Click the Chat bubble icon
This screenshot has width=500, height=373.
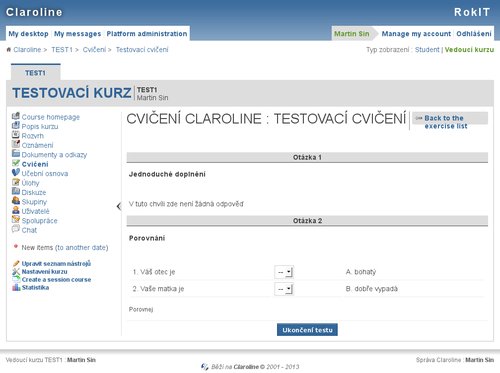[x=16, y=229]
